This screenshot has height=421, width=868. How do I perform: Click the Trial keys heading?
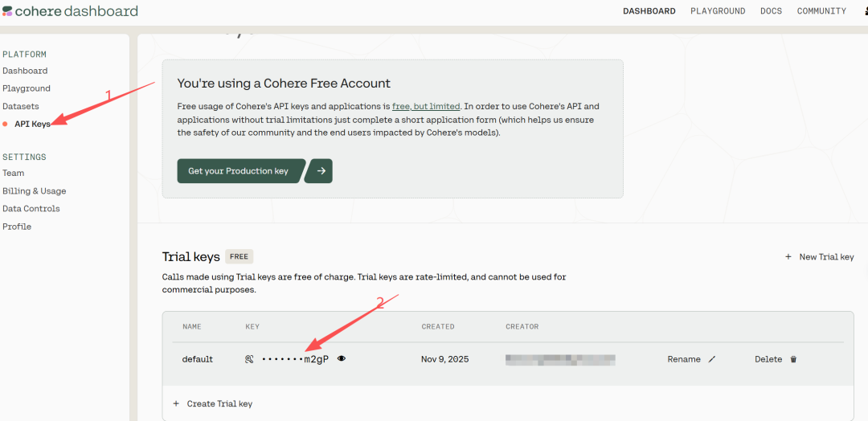pyautogui.click(x=191, y=256)
